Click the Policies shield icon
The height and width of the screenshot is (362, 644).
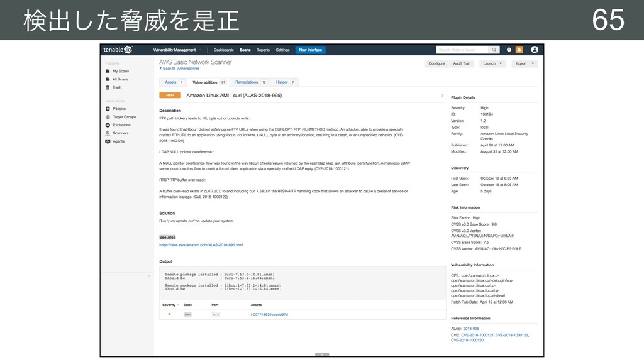tap(108, 109)
